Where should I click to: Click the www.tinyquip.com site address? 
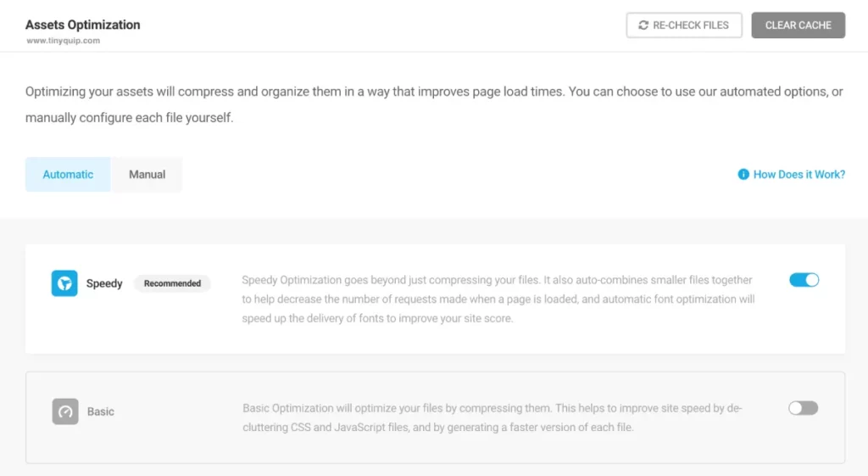pyautogui.click(x=63, y=41)
